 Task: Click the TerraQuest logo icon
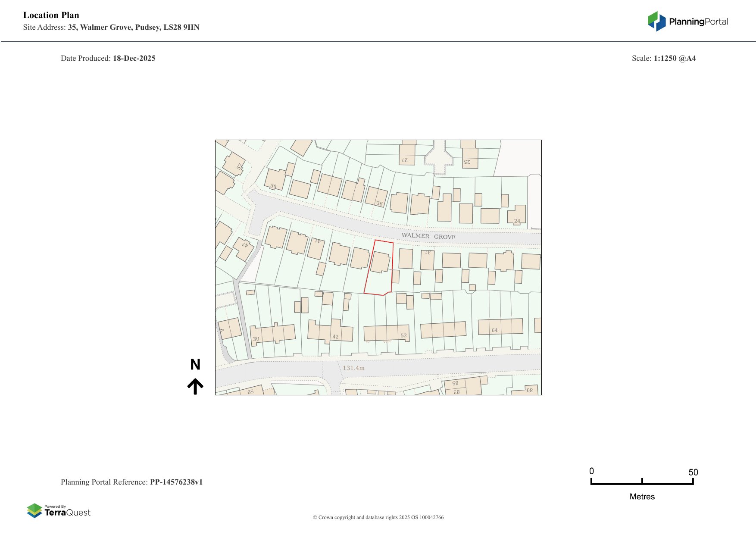[x=34, y=510]
